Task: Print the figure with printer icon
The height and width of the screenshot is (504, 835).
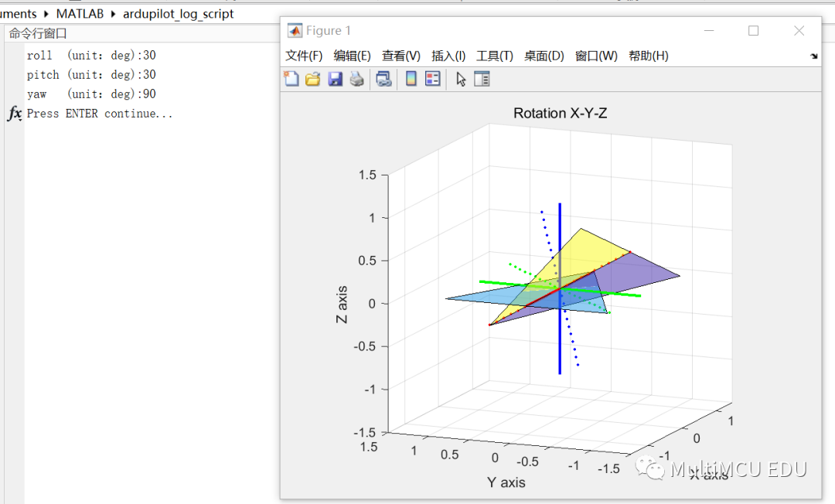Action: (356, 79)
